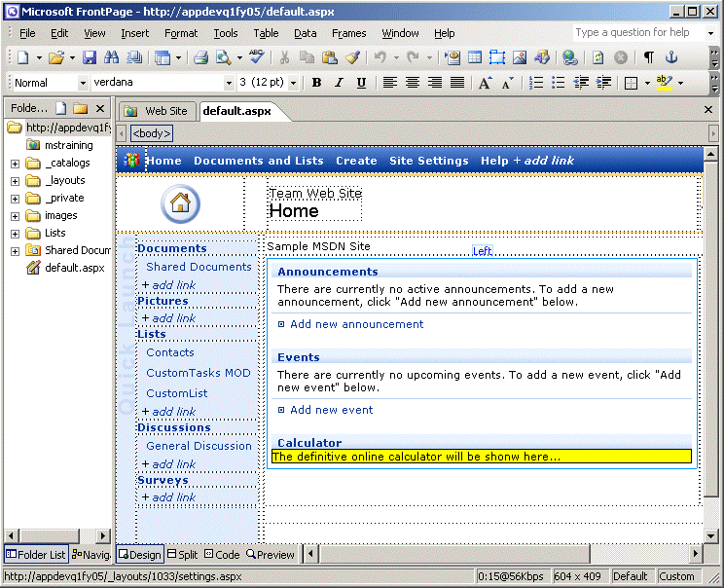Click the Bullets list icon

tap(559, 83)
